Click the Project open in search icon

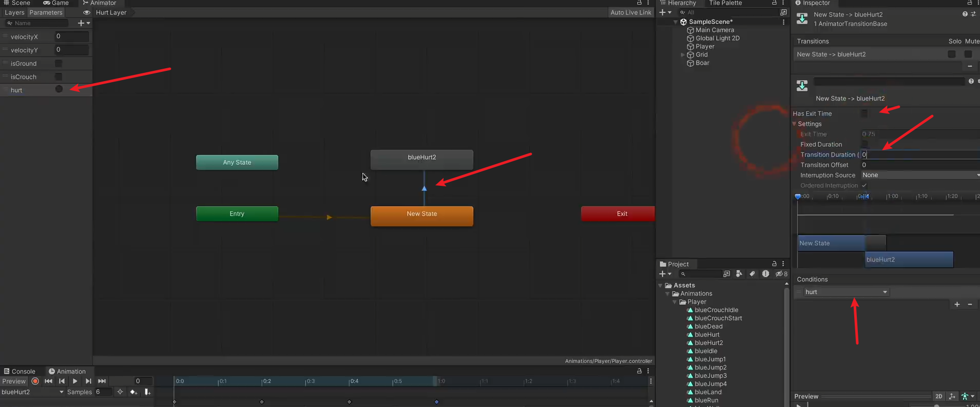726,274
